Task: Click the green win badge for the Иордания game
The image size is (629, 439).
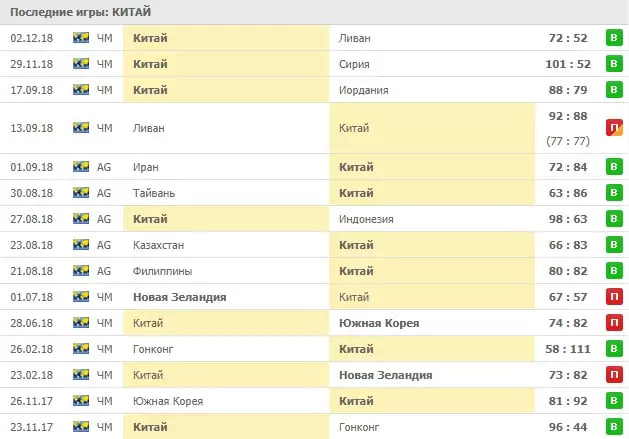Action: (x=614, y=90)
